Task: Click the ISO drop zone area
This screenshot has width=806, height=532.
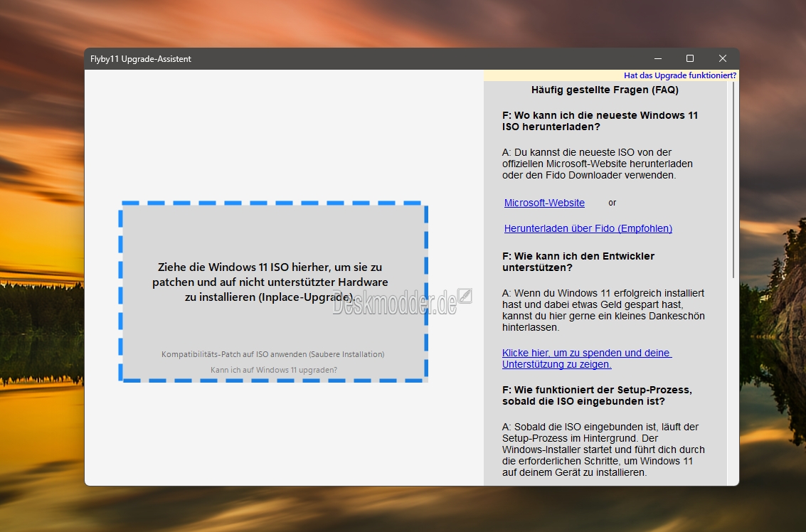Action: 273,292
